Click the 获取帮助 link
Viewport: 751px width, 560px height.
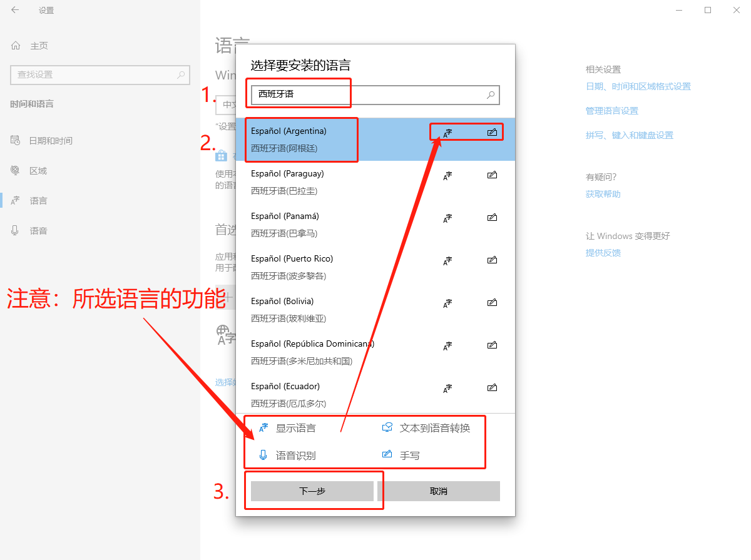tap(603, 194)
